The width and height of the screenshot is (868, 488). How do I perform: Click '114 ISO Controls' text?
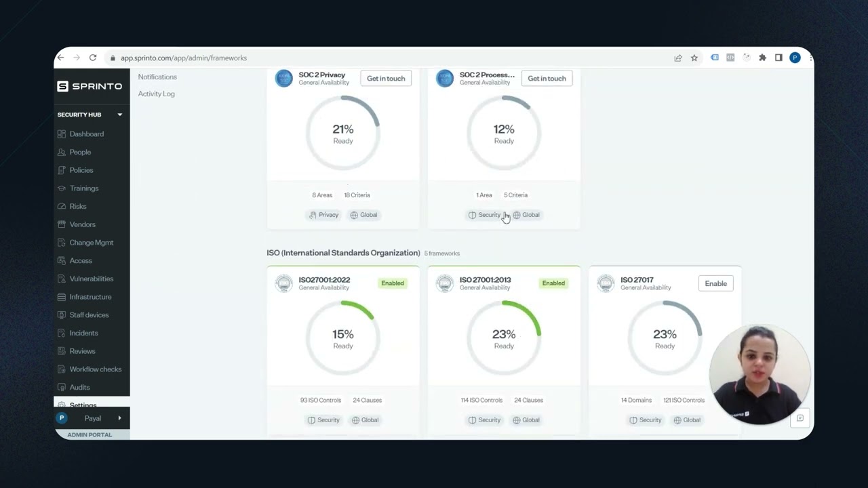pyautogui.click(x=481, y=401)
